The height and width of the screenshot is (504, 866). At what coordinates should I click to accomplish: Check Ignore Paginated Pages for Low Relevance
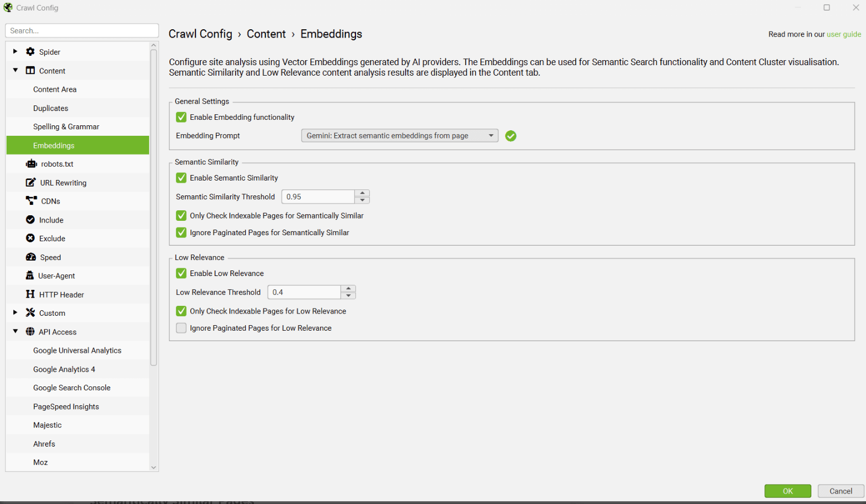pyautogui.click(x=181, y=328)
